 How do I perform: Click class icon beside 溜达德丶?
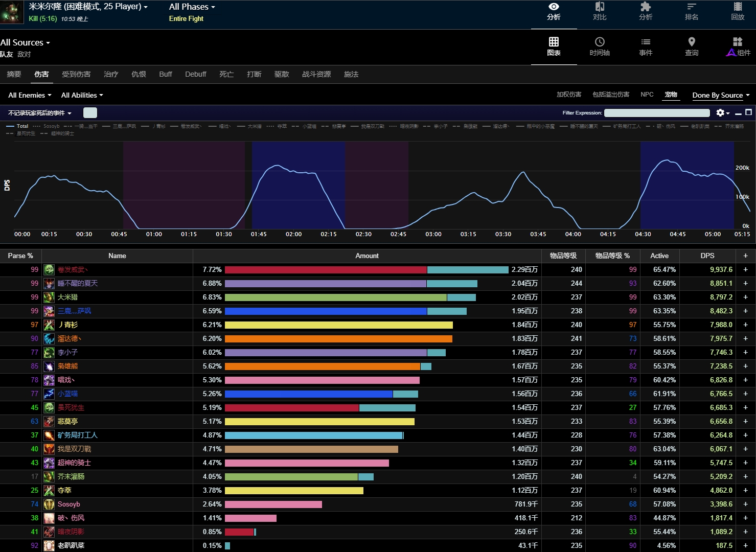coord(49,338)
